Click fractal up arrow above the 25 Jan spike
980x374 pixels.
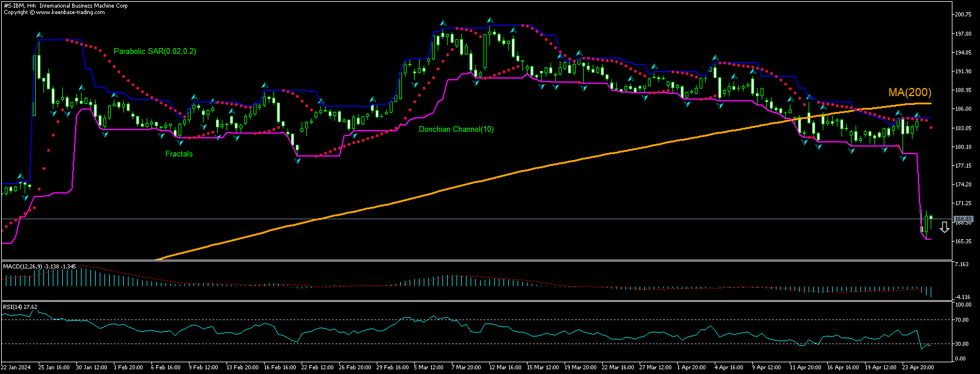pyautogui.click(x=39, y=35)
